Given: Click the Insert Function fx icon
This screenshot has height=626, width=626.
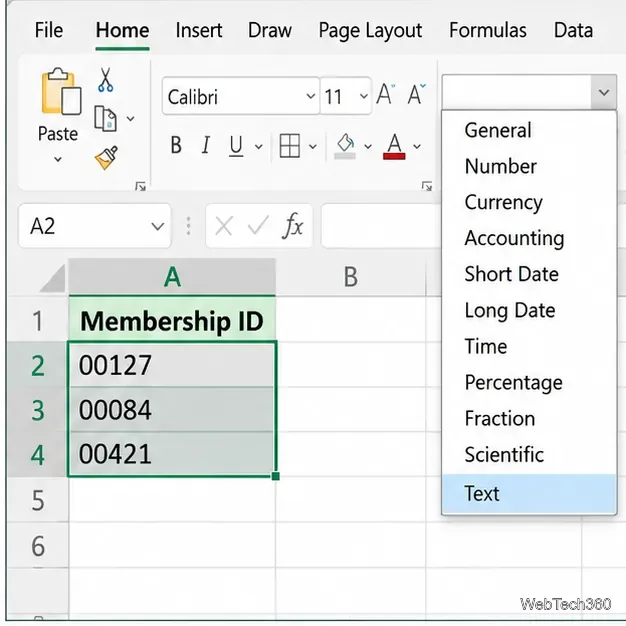Looking at the screenshot, I should coord(293,226).
